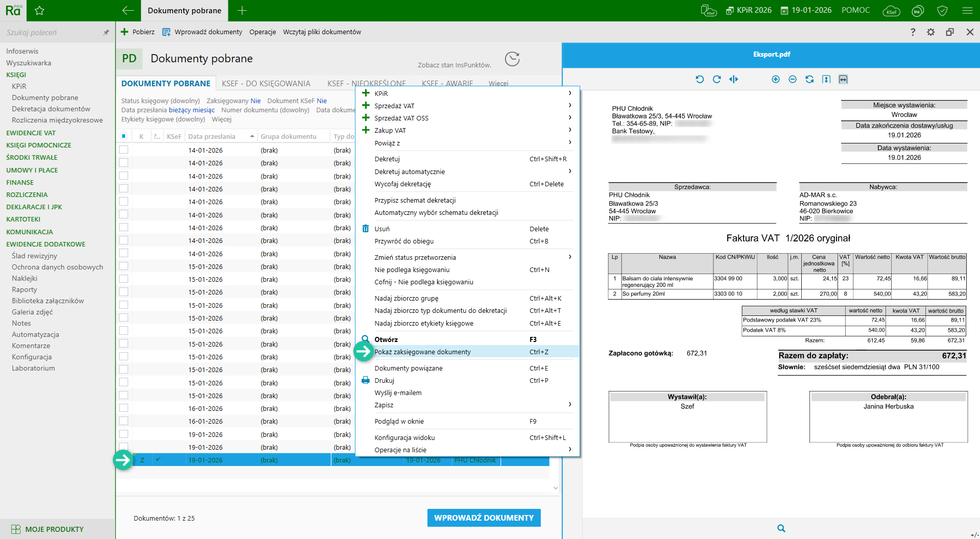Focus the Szukaj poleceń search field
The image size is (980, 539).
point(51,33)
